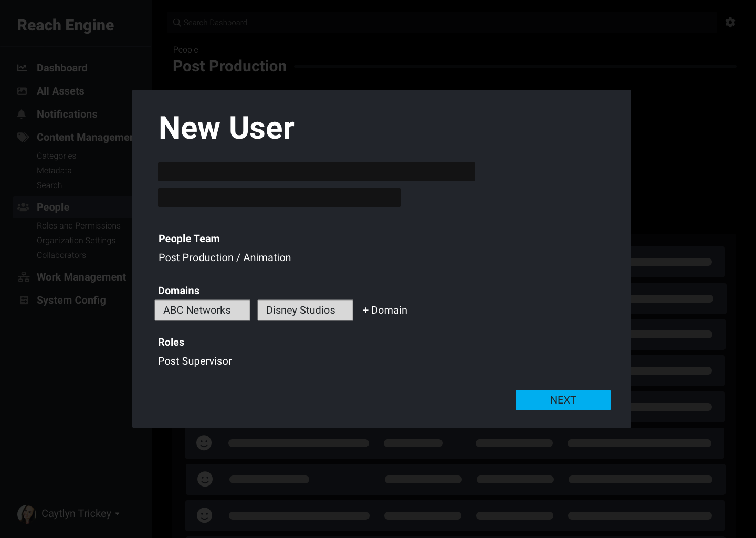Click the All Assets image icon
756x538 pixels.
point(22,91)
